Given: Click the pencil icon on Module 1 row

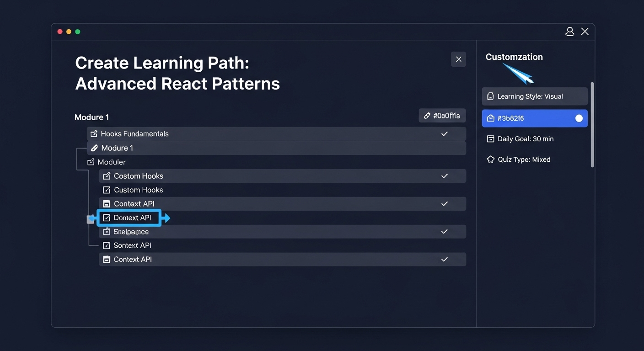Looking at the screenshot, I should click(x=94, y=148).
